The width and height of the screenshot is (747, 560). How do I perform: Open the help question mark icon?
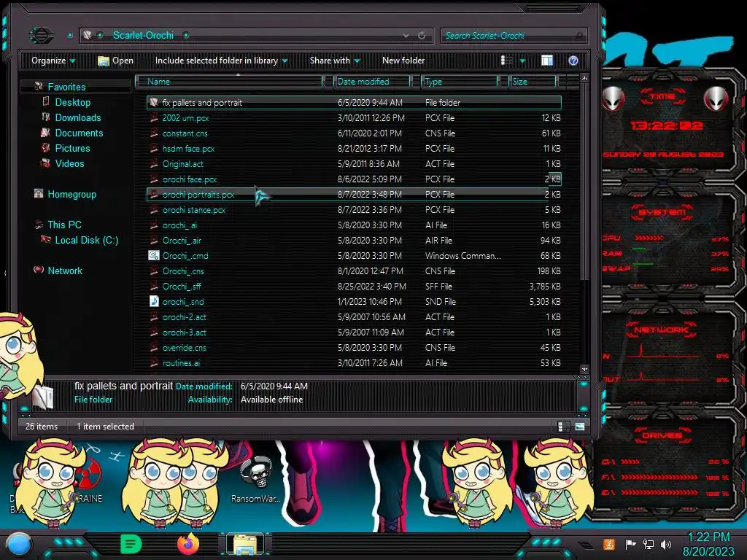click(x=573, y=61)
